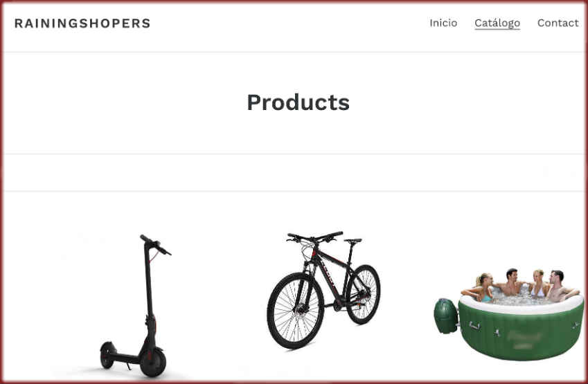Click the bicycle's handlebars
This screenshot has height=384, width=588.
[314, 237]
